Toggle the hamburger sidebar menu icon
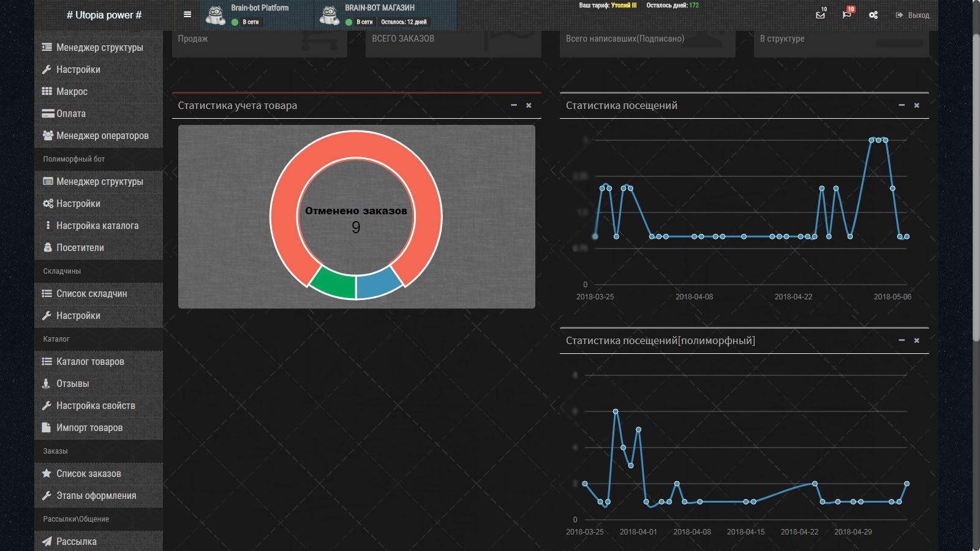Viewport: 980px width, 551px height. [x=187, y=15]
